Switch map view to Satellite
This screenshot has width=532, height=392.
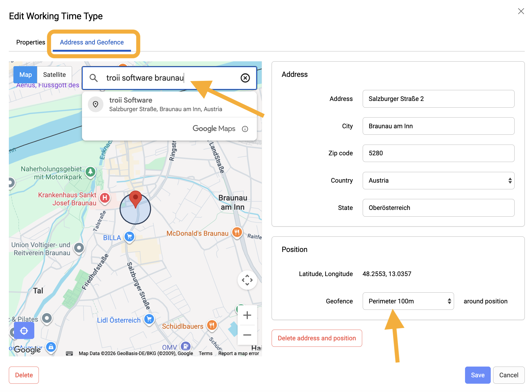[54, 75]
